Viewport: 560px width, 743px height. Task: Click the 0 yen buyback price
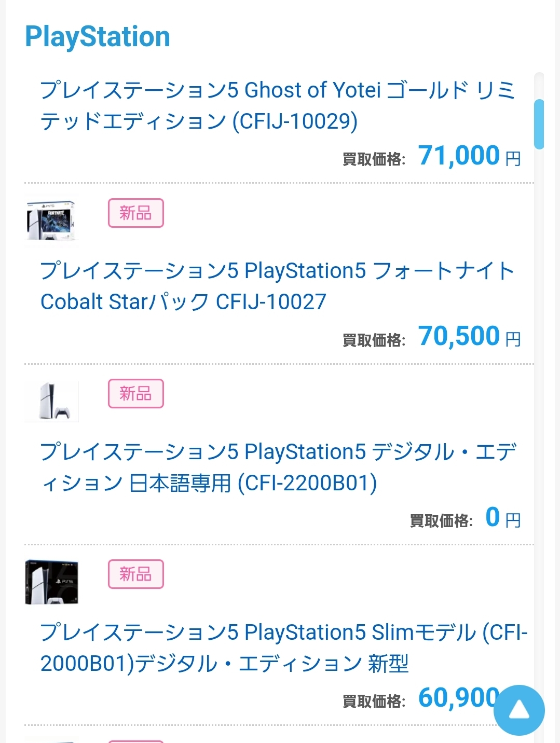[x=493, y=517]
